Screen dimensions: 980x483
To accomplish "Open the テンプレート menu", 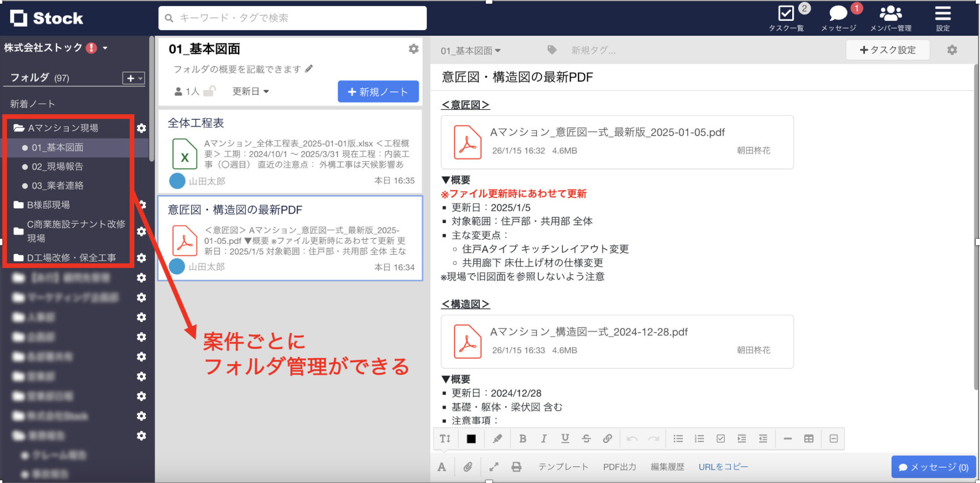I will tap(563, 466).
